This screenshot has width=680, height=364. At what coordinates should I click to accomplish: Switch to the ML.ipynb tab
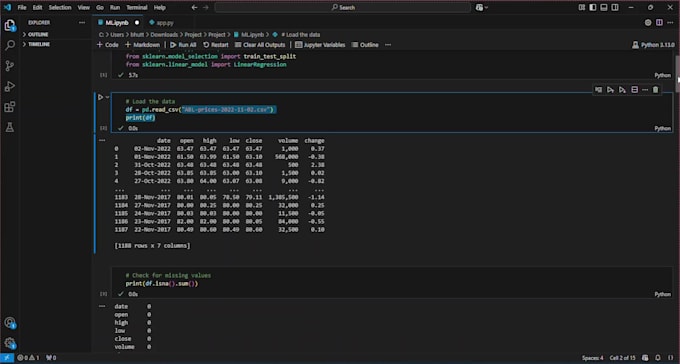[117, 23]
